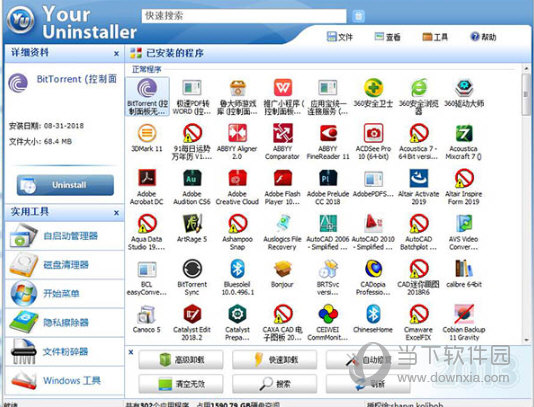Select Canoco 5 icon
The height and width of the screenshot is (407, 534).
pos(147,314)
